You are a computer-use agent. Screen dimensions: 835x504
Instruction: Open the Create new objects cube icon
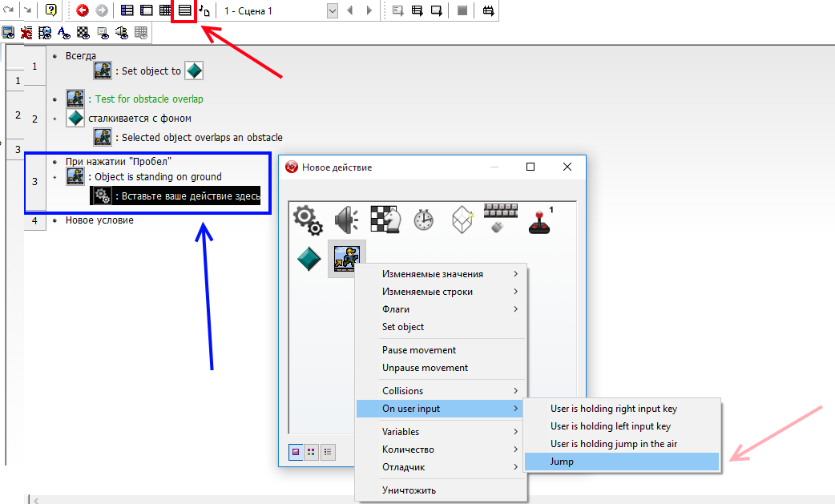point(463,219)
